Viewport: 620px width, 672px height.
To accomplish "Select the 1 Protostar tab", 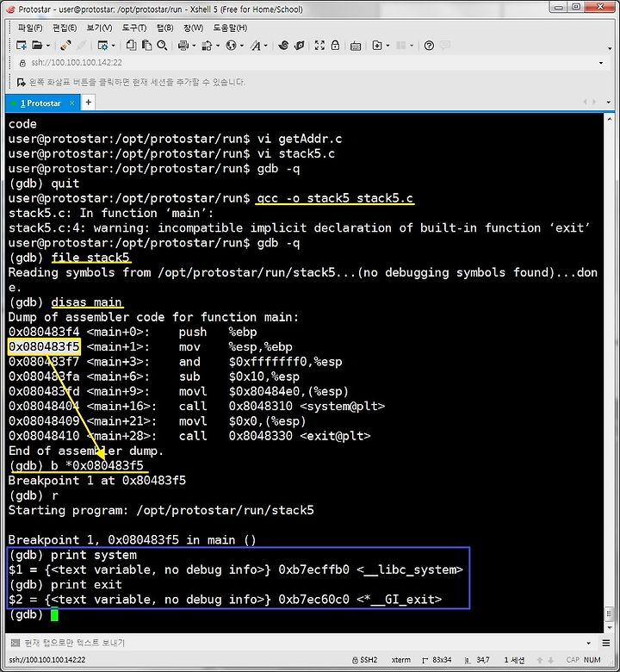I will pos(40,103).
